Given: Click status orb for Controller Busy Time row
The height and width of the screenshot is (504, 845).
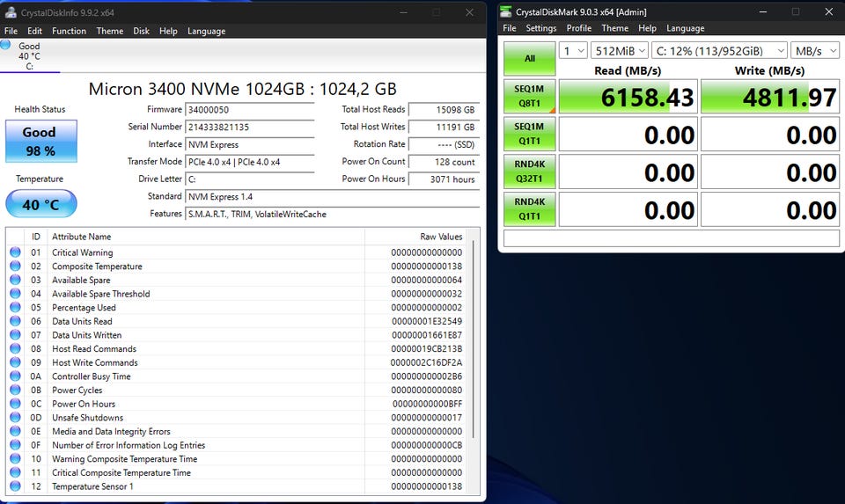Looking at the screenshot, I should click(x=15, y=376).
